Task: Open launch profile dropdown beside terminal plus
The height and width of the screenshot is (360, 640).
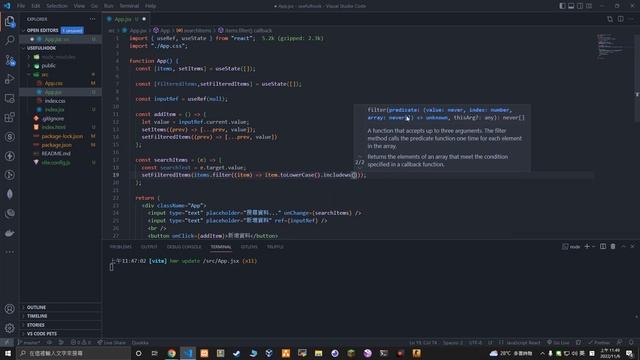Action: click(x=593, y=247)
